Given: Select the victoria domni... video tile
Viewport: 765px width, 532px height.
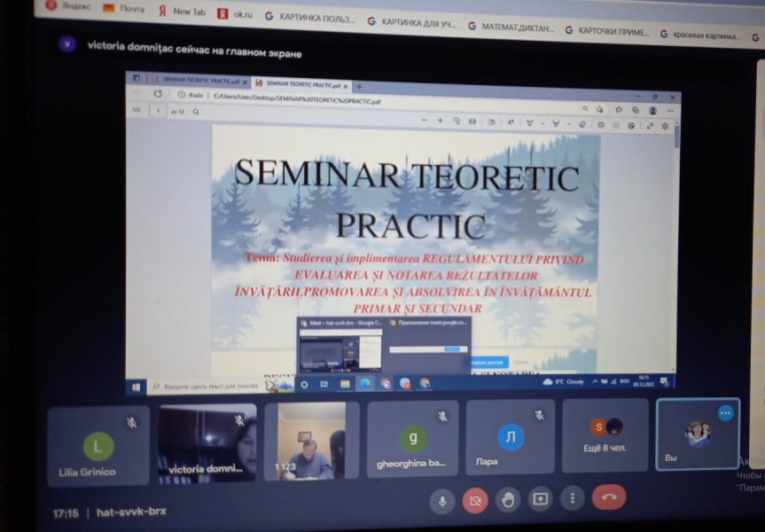Looking at the screenshot, I should 207,443.
